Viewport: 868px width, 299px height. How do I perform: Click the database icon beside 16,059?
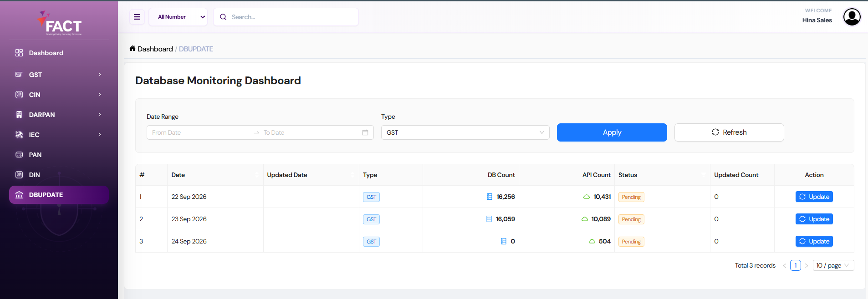tap(489, 219)
